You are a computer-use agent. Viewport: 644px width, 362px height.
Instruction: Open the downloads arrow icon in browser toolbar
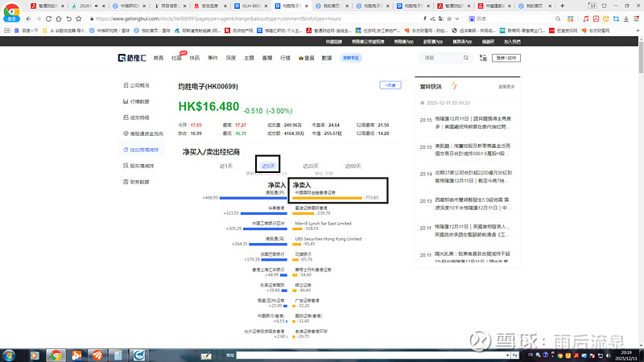click(626, 19)
